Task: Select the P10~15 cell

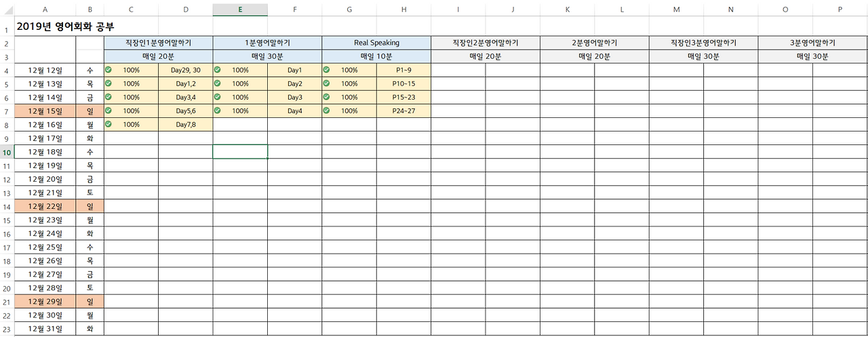Action: point(403,83)
